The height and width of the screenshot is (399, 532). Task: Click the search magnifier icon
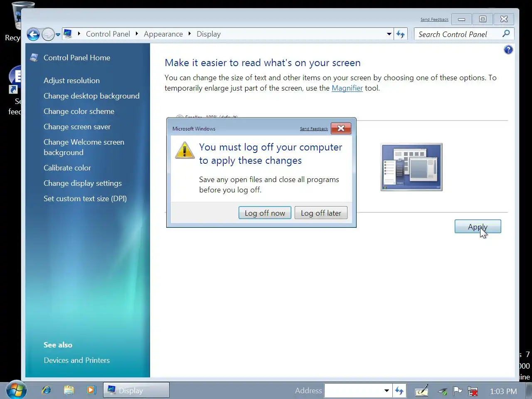506,34
